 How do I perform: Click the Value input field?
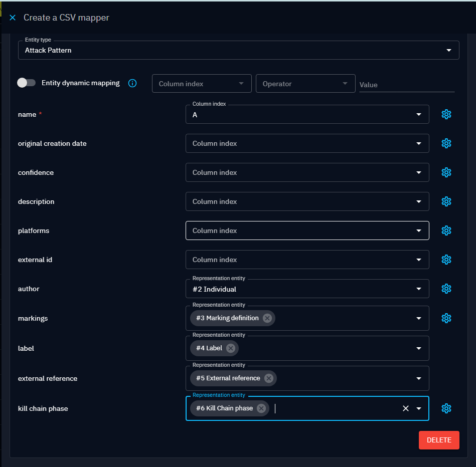click(x=406, y=85)
